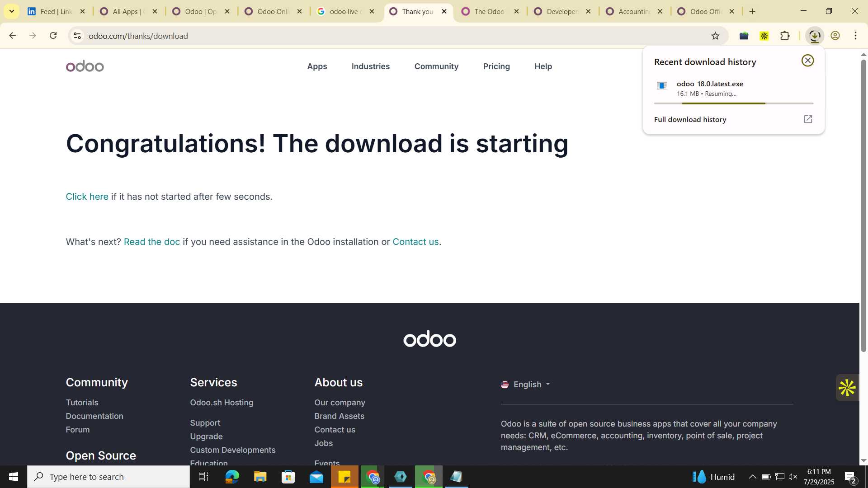Click the download progress bar
Screen dimensions: 868x488
pyautogui.click(x=733, y=103)
